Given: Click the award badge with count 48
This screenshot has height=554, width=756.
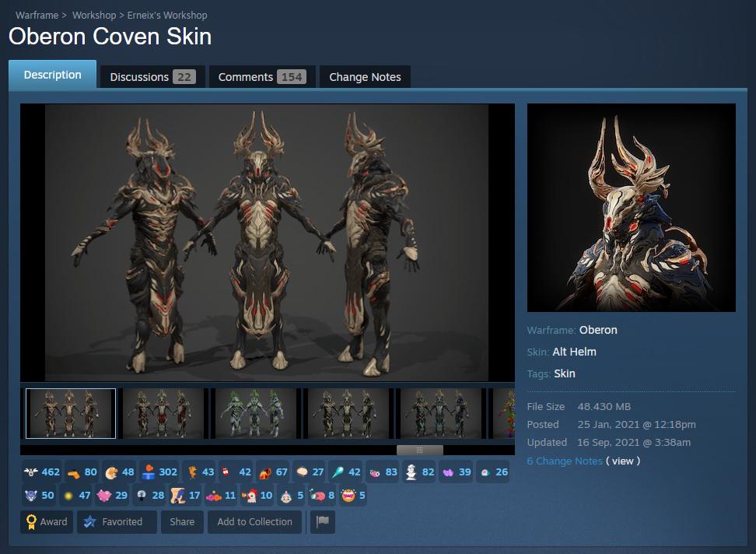Looking at the screenshot, I should (120, 472).
